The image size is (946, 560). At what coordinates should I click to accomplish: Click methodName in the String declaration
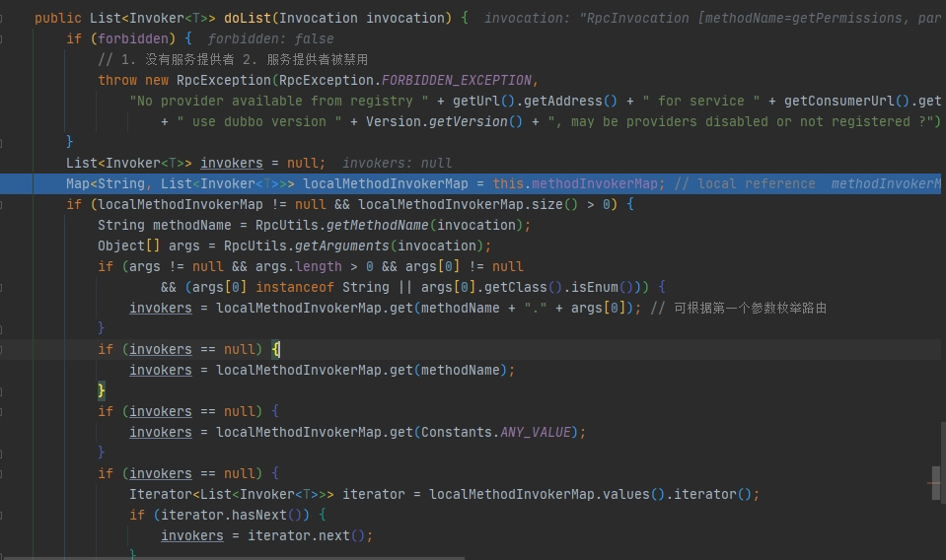pyautogui.click(x=191, y=225)
